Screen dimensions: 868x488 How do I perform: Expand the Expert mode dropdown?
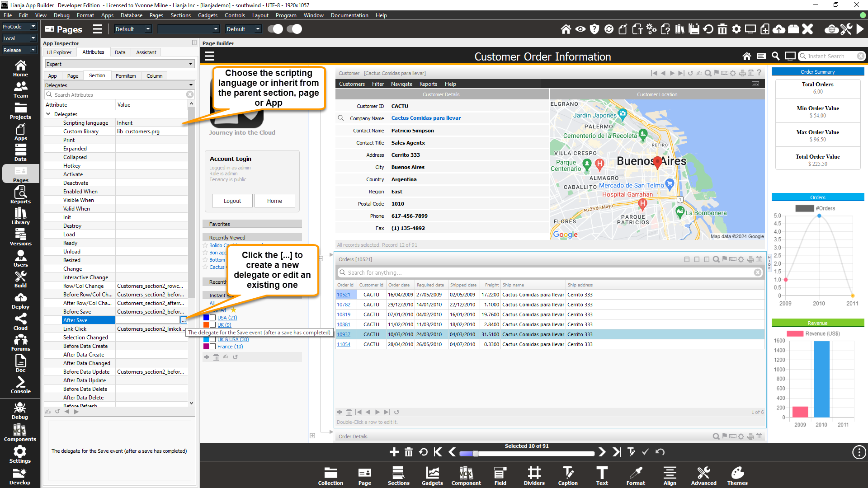(x=119, y=64)
